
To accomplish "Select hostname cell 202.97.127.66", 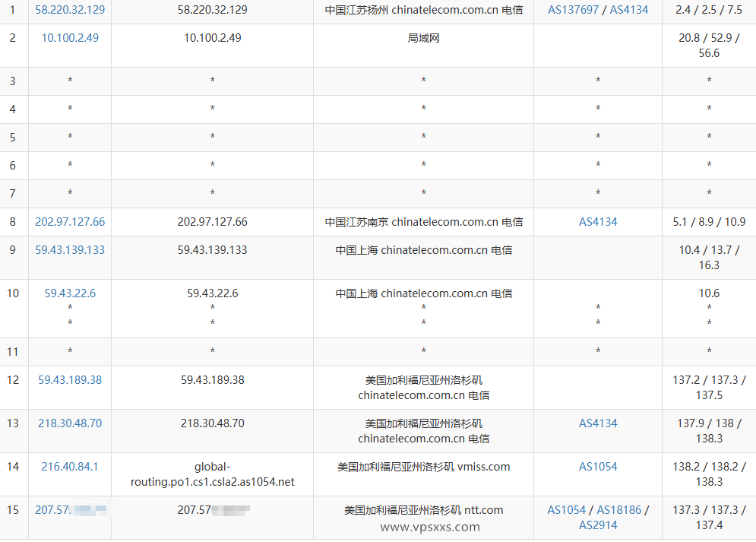I will point(212,222).
